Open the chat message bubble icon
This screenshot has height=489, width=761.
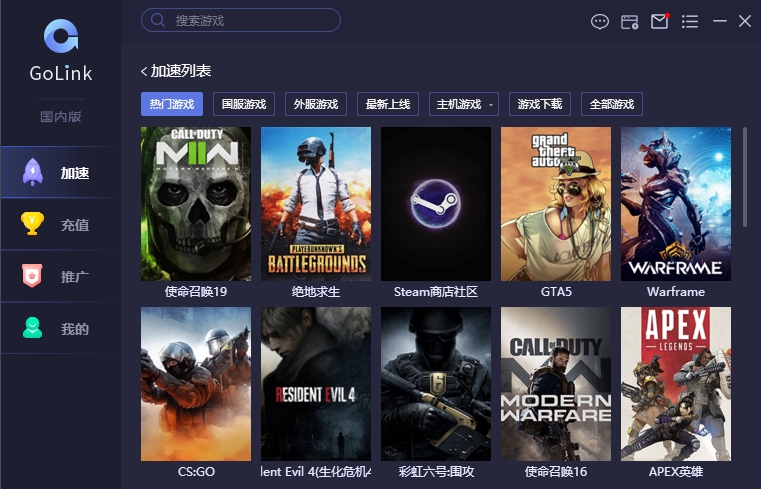600,21
